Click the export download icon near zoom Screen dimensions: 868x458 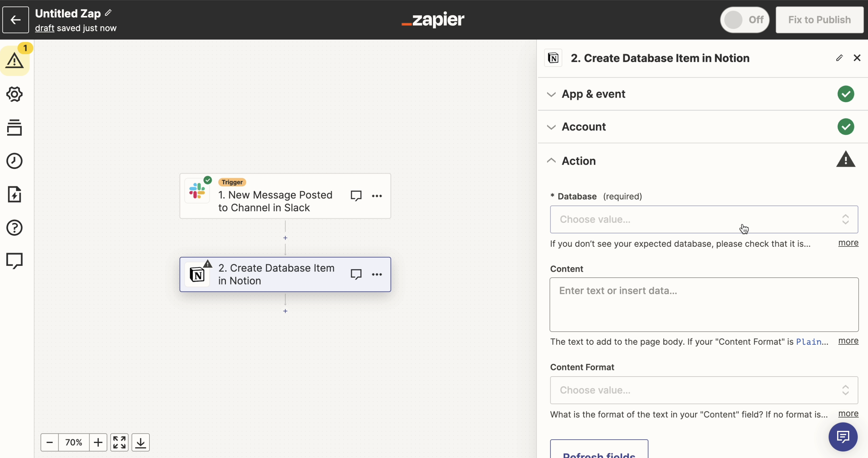[x=140, y=442]
